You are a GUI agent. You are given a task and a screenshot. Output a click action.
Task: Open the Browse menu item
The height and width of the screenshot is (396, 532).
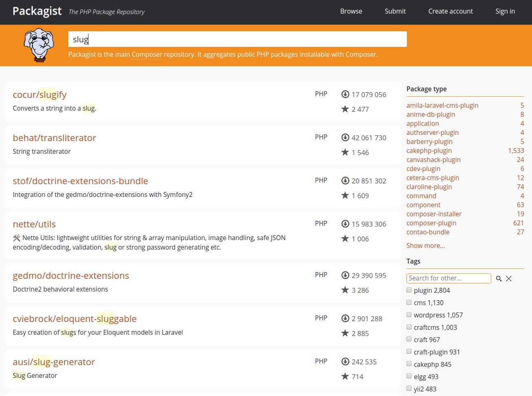tap(351, 11)
